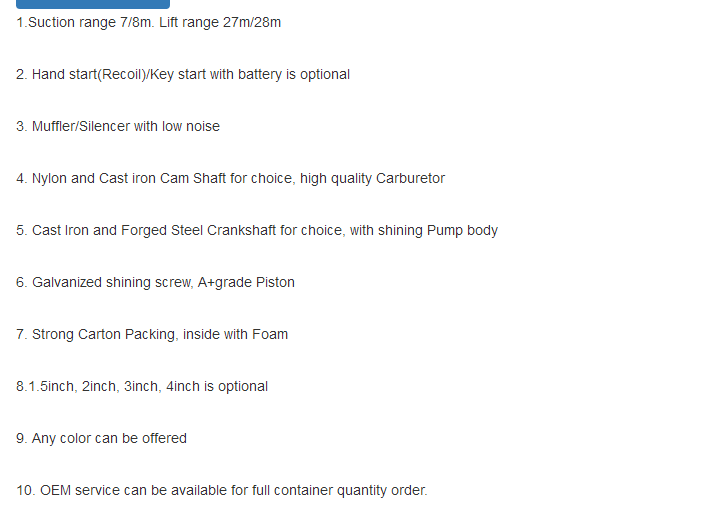Click the words 'A+grade Piston'
The height and width of the screenshot is (515, 716).
(246, 283)
